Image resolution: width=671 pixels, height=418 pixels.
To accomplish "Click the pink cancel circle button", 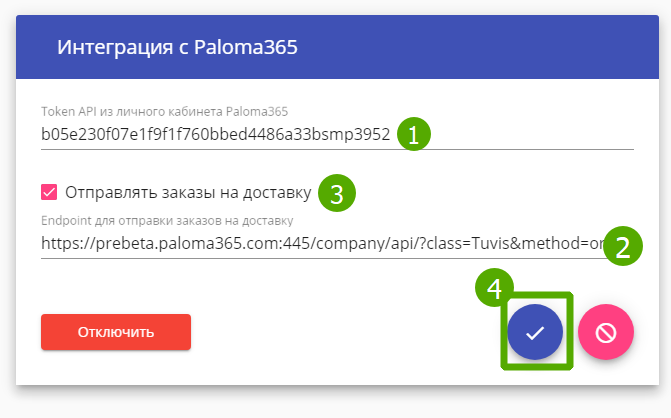I will pyautogui.click(x=606, y=333).
